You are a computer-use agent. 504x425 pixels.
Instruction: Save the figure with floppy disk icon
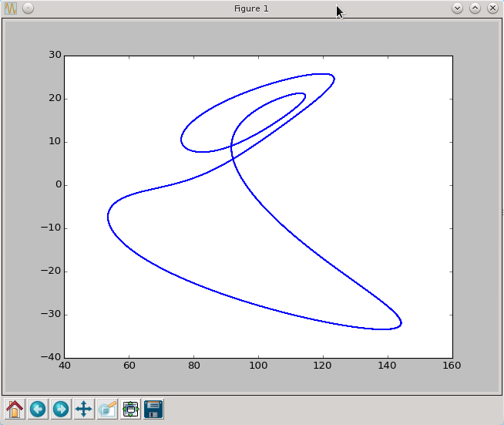[153, 409]
